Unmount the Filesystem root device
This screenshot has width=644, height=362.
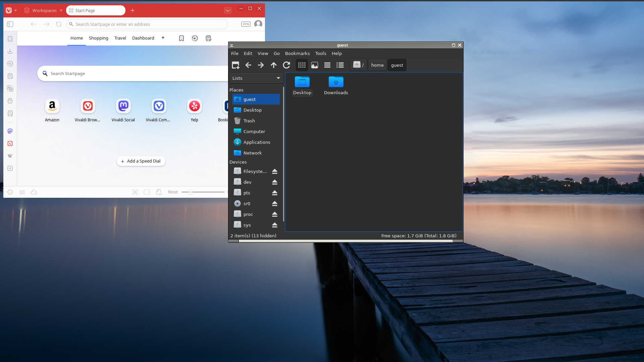click(x=275, y=171)
